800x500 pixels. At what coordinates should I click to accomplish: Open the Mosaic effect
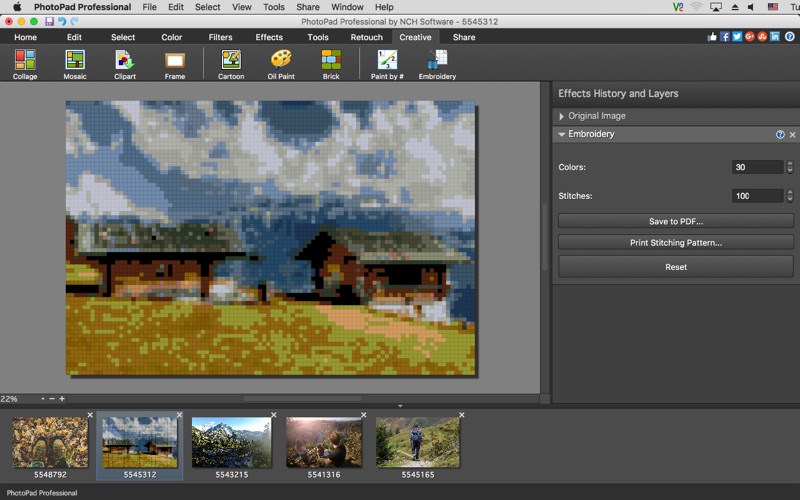(75, 62)
